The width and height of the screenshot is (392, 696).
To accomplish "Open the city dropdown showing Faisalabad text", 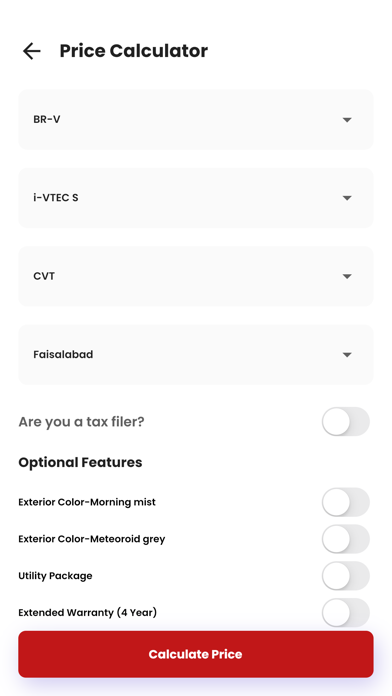I will point(196,355).
